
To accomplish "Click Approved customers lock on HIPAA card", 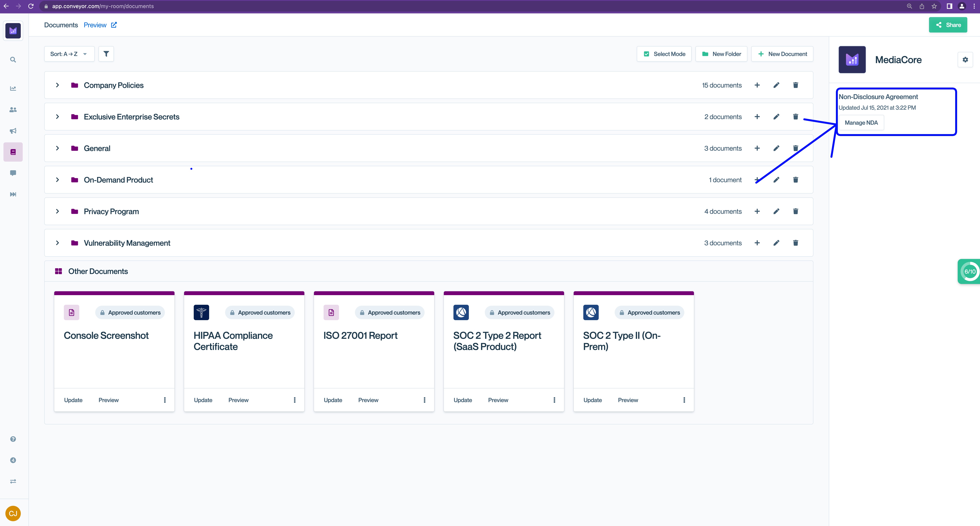I will (232, 313).
